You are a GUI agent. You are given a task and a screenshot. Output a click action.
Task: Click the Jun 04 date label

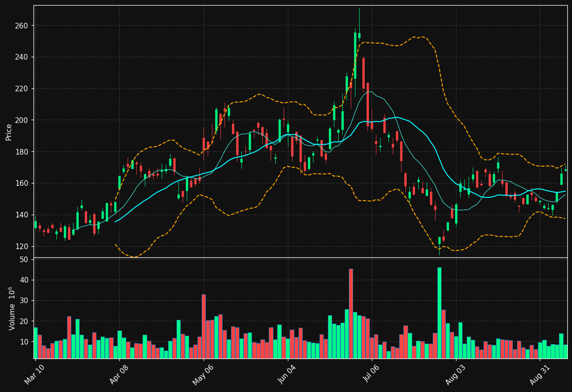click(x=287, y=375)
